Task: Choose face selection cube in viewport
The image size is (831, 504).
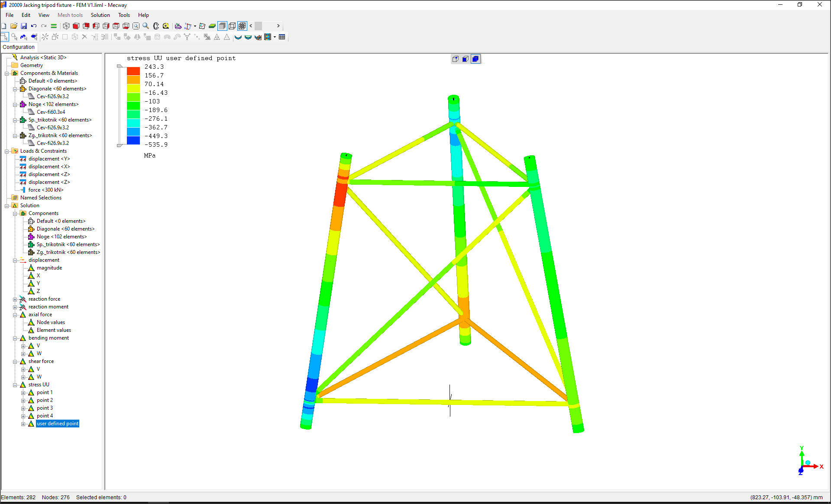Action: click(x=466, y=59)
